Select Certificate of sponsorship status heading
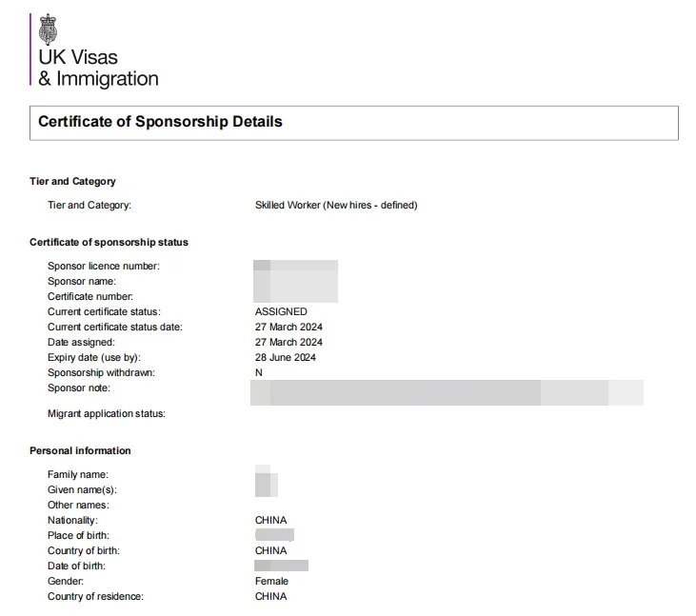696x616 pixels. [109, 242]
